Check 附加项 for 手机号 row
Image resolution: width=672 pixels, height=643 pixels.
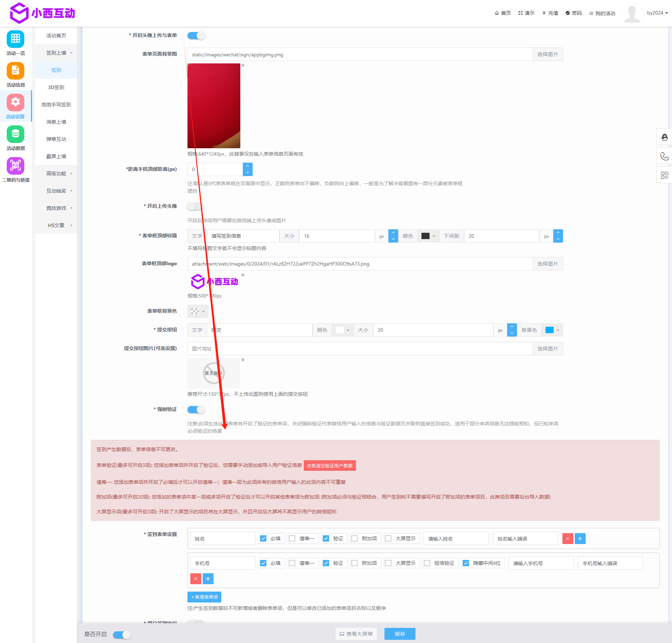pos(355,563)
